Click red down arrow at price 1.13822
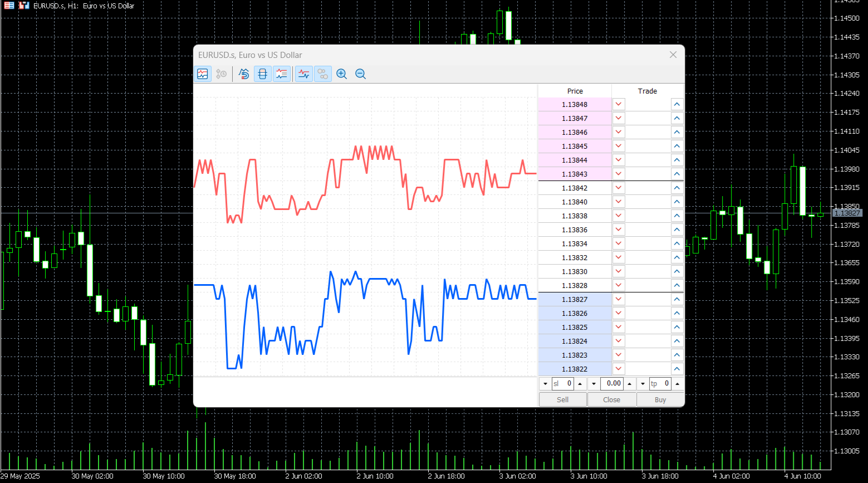This screenshot has width=868, height=483. (x=619, y=369)
